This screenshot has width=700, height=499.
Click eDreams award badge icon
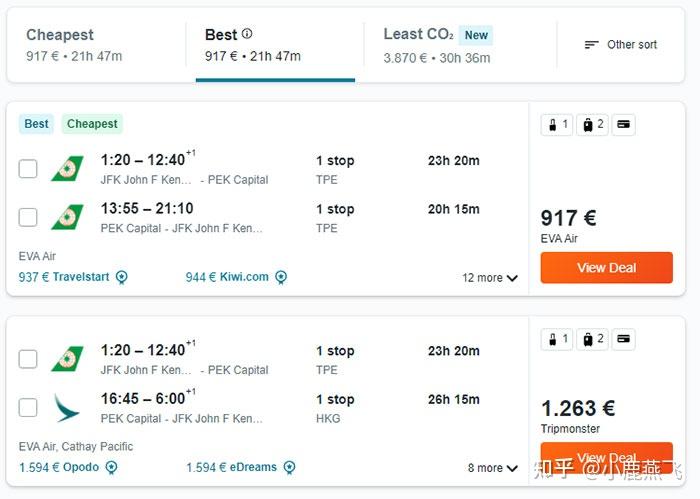289,467
